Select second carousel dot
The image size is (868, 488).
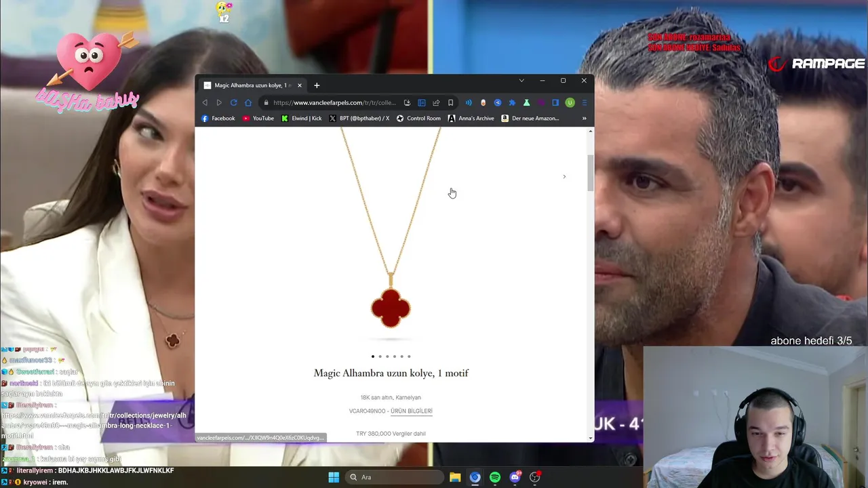380,357
